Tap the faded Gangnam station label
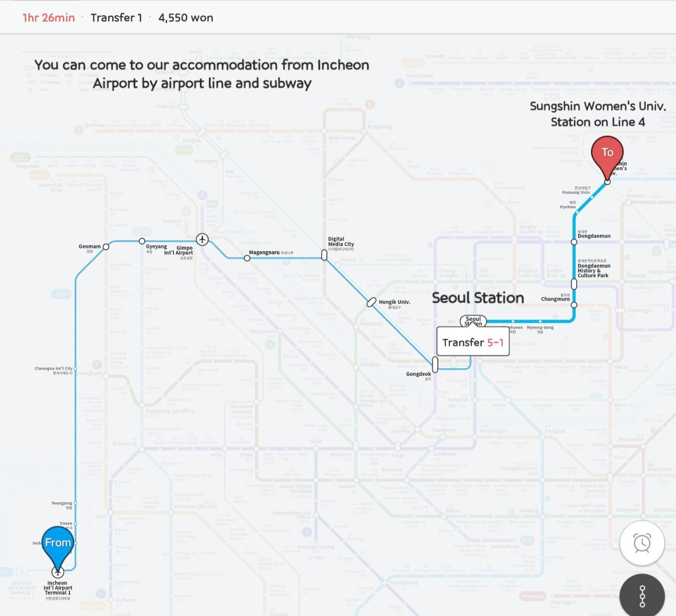This screenshot has width=676, height=616. coord(628,510)
